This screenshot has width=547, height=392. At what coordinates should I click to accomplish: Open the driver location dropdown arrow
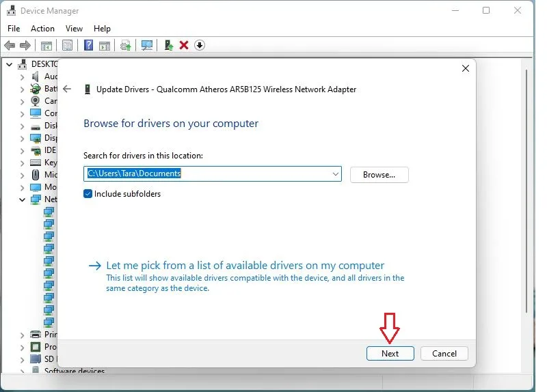click(x=335, y=174)
